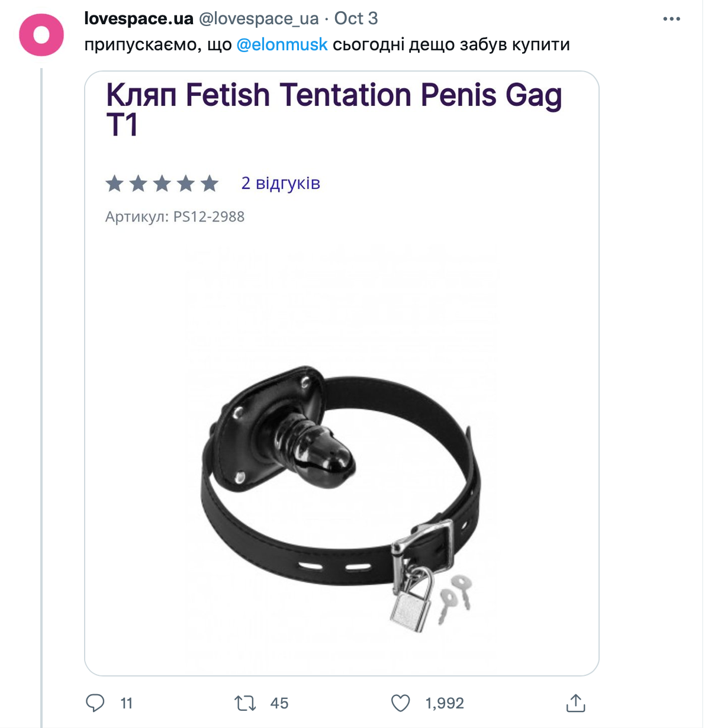Viewport: 708px width, 728px height.
Task: Click the reply count 11
Action: (x=126, y=703)
